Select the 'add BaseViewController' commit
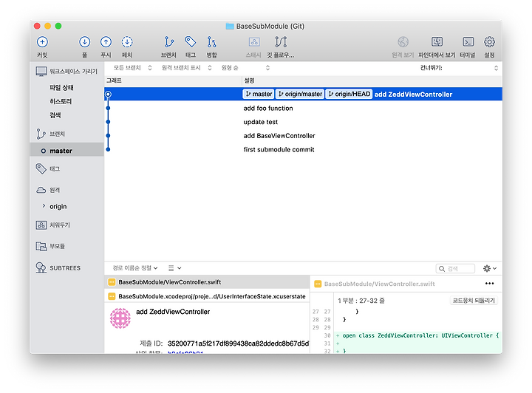Image resolution: width=532 pixels, height=393 pixels. (x=303, y=136)
